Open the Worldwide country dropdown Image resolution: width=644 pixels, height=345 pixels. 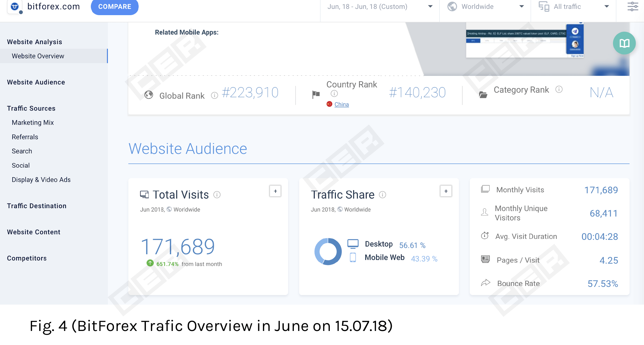click(485, 7)
